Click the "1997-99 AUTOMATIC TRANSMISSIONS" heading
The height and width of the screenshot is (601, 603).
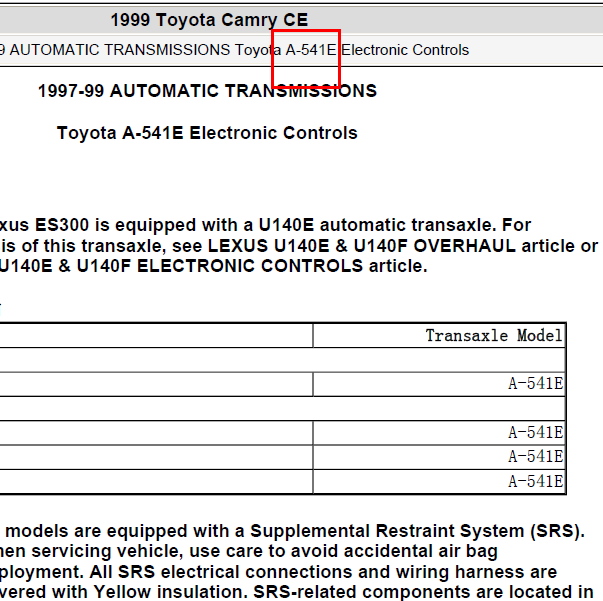click(207, 91)
